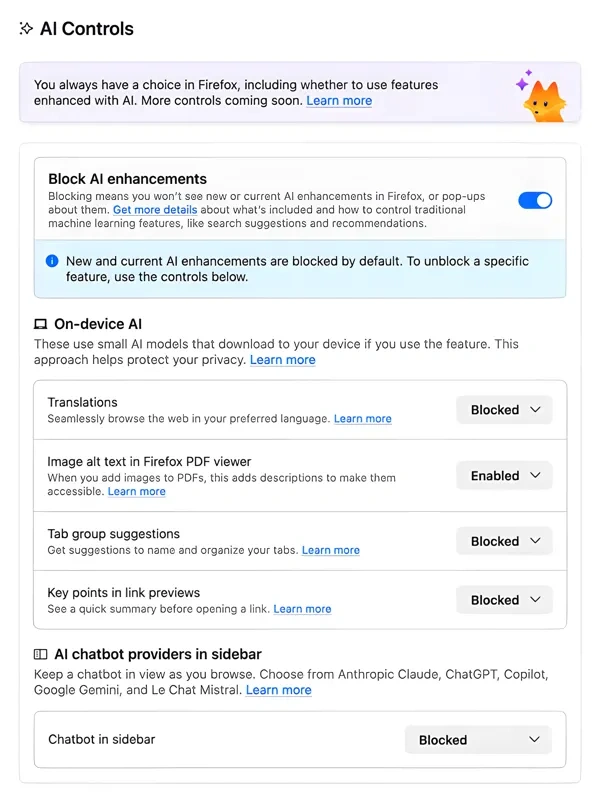Click Learn more in the top banner
This screenshot has height=800, width=603.
338,100
